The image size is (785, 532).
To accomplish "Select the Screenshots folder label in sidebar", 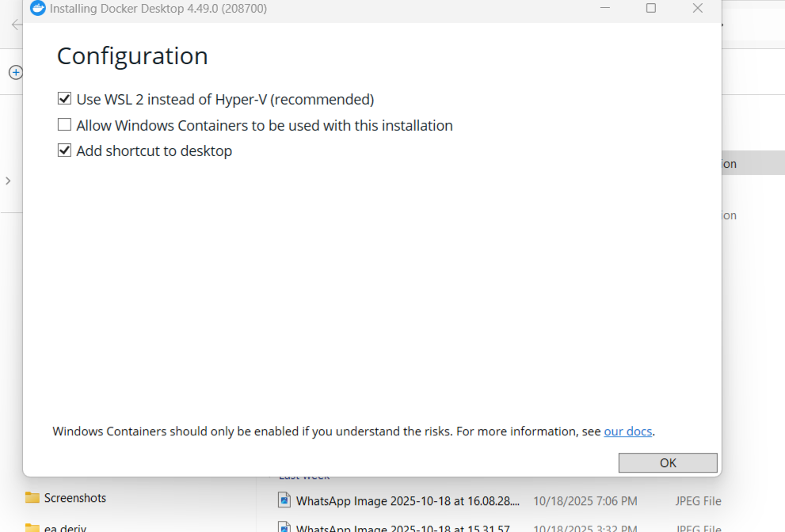I will pos(75,498).
